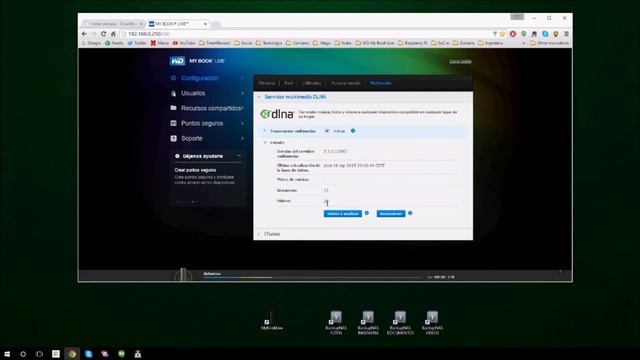Expand the Usuarios arrow
This screenshot has height=360, width=640.
pyautogui.click(x=242, y=93)
